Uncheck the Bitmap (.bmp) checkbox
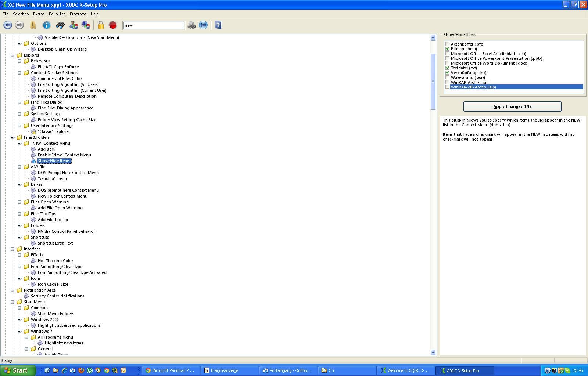 (x=448, y=49)
